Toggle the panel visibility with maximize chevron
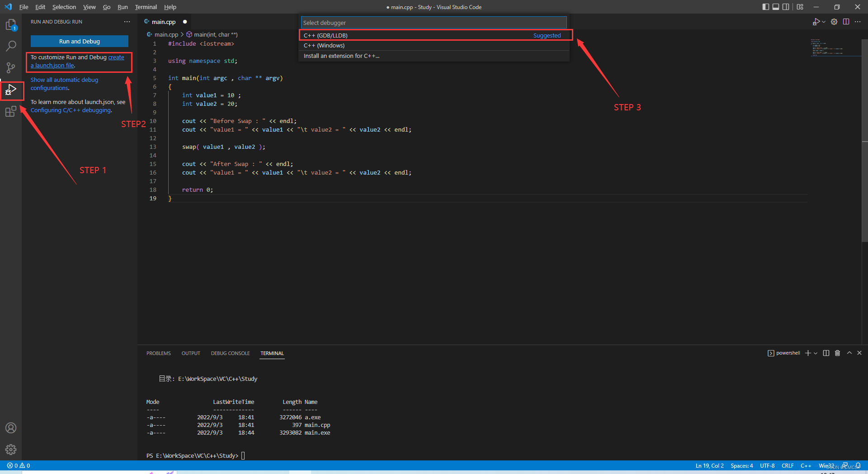 (x=849, y=353)
